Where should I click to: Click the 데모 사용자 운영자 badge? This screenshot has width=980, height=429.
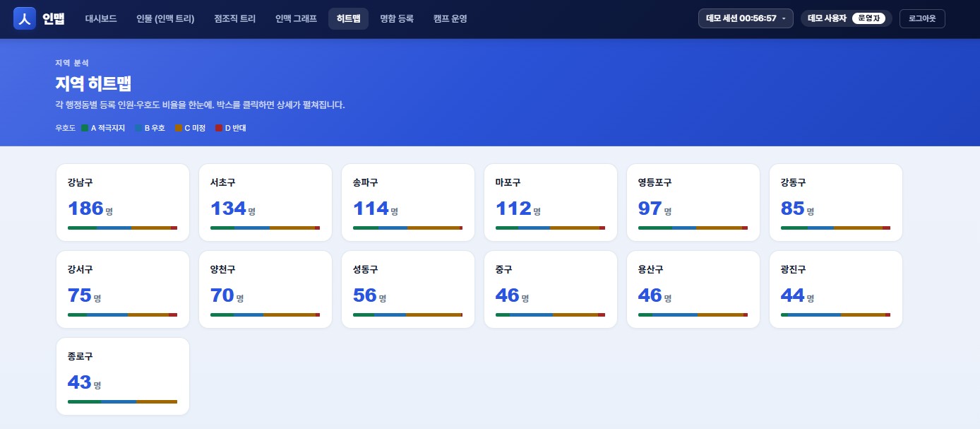[x=846, y=18]
